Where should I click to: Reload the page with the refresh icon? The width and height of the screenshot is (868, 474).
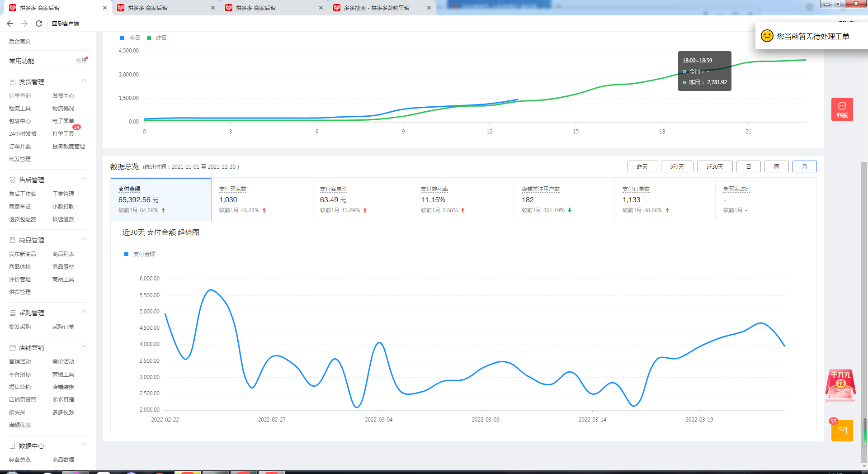tap(39, 24)
